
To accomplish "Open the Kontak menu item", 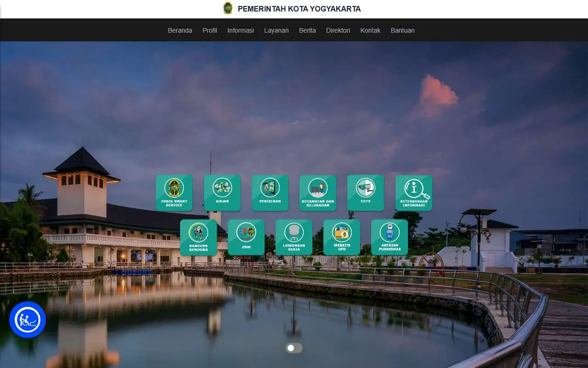I will tap(370, 30).
